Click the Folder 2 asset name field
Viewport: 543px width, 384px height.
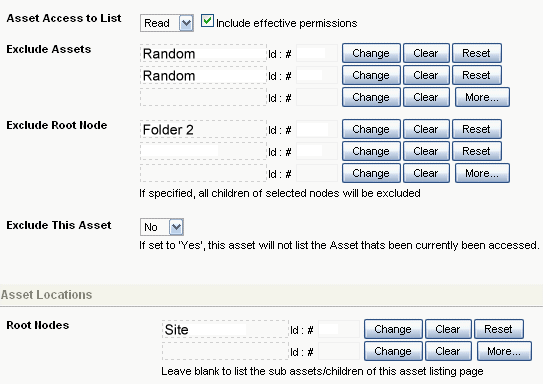tap(203, 130)
